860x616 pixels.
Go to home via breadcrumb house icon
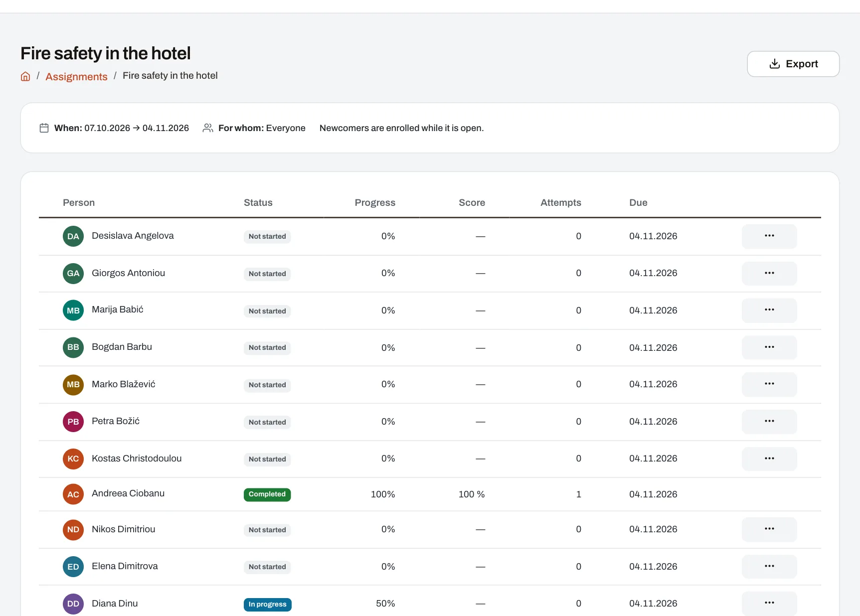(25, 76)
